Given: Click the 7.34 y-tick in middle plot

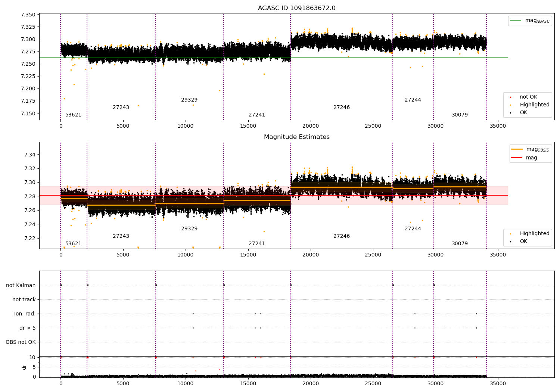Looking at the screenshot, I should (x=29, y=155).
